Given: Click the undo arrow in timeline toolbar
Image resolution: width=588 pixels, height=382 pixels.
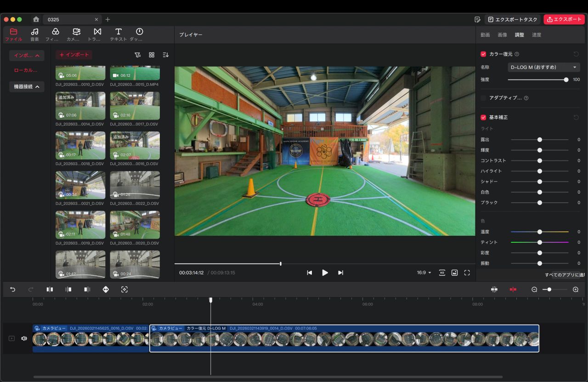Looking at the screenshot, I should 12,289.
